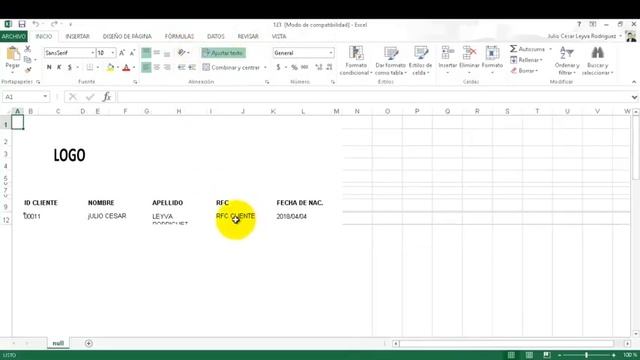Decrease font size with the smaller A
640x360 pixels.
pyautogui.click(x=132, y=53)
